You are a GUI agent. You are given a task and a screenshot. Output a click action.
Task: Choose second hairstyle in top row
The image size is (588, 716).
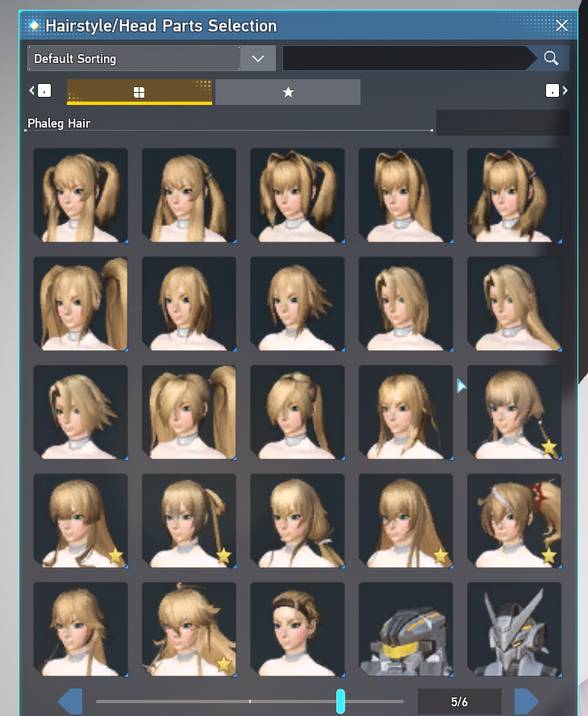(189, 195)
